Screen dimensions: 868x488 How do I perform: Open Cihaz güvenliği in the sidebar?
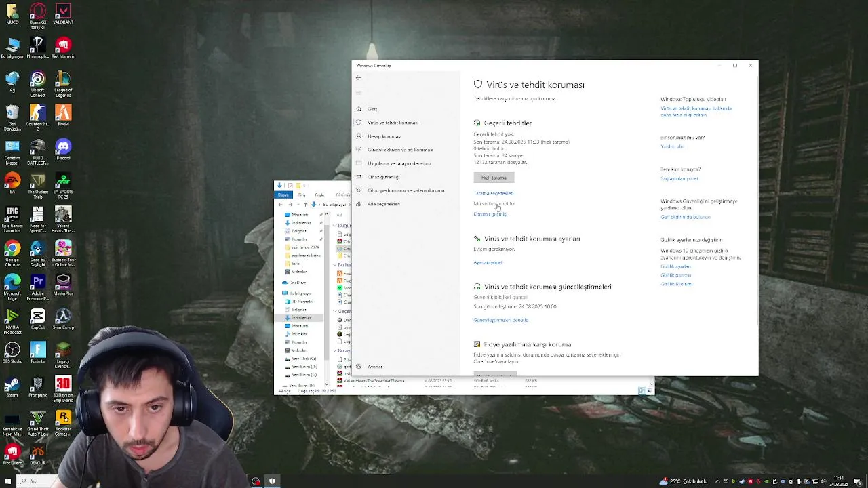(383, 177)
